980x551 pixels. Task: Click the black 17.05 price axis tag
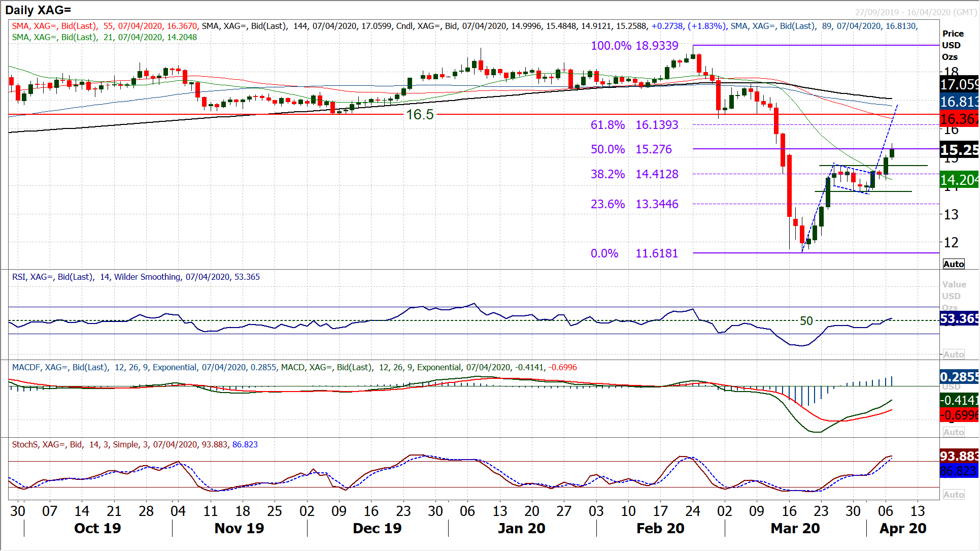(959, 84)
